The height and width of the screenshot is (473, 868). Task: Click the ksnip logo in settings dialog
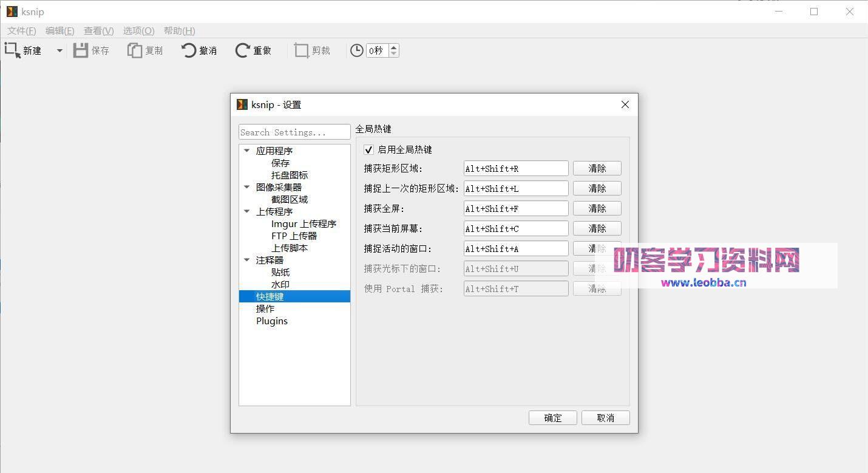coord(242,104)
